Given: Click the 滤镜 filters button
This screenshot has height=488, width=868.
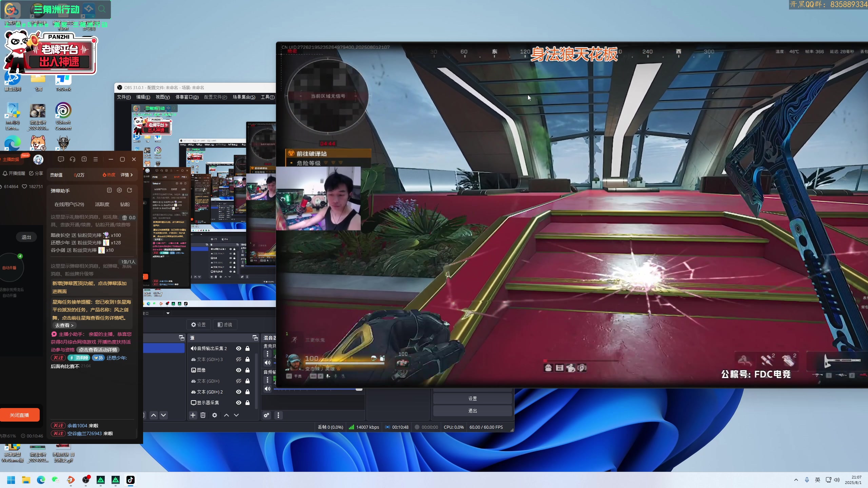Looking at the screenshot, I should coord(225,325).
